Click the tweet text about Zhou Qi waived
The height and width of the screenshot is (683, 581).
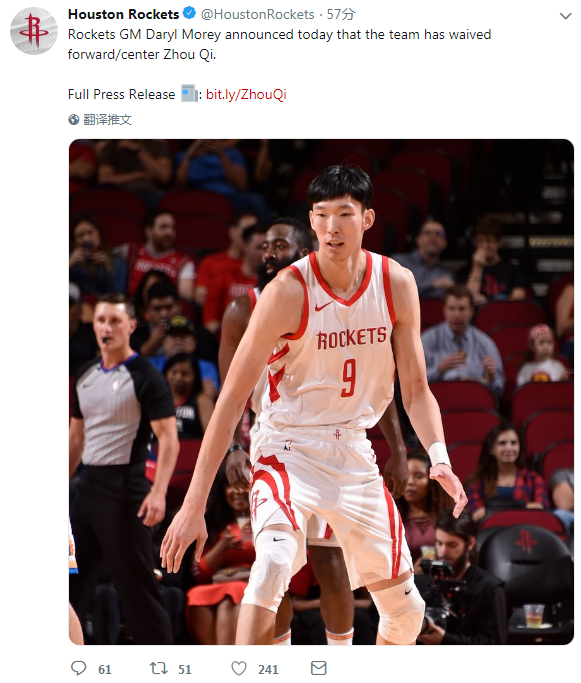tap(280, 44)
